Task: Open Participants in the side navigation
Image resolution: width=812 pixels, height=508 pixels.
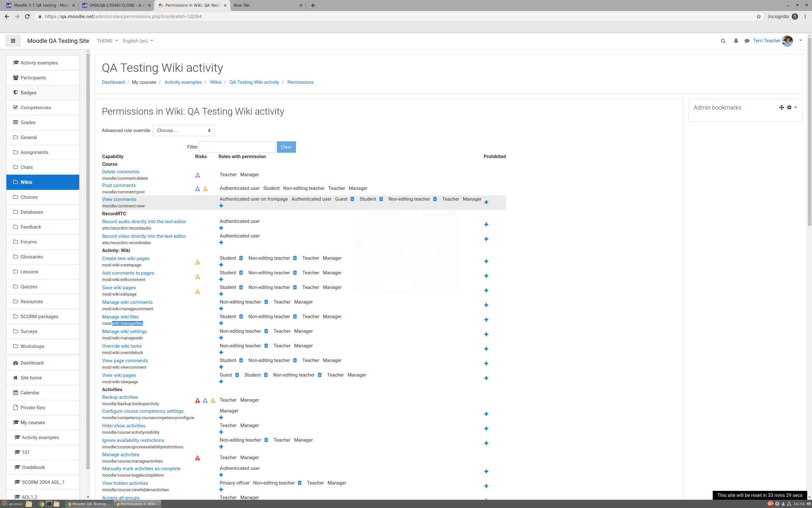Action: (x=43, y=77)
